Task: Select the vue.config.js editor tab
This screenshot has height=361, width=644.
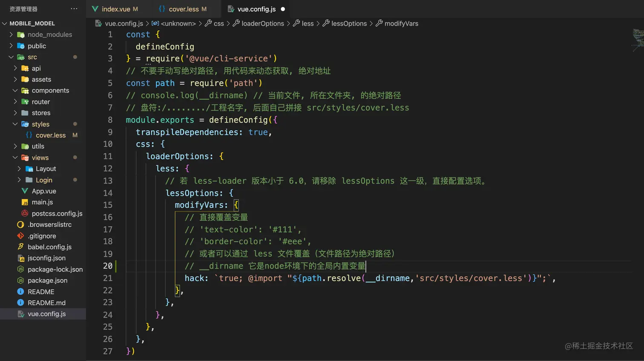Action: click(256, 9)
